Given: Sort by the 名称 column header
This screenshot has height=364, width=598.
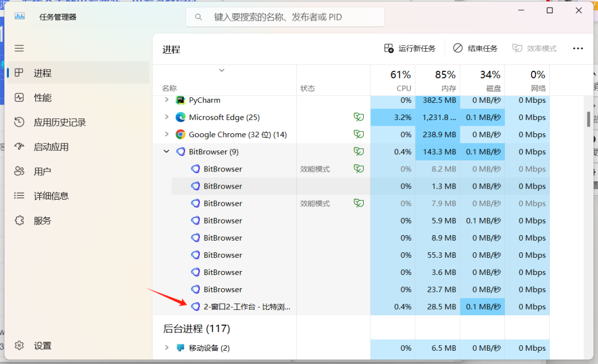Looking at the screenshot, I should click(x=224, y=80).
